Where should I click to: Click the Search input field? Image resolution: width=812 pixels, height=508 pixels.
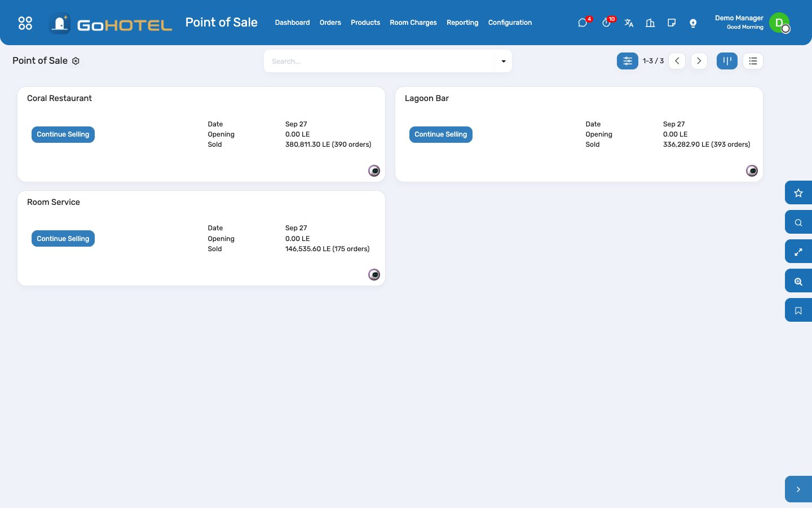(x=379, y=61)
